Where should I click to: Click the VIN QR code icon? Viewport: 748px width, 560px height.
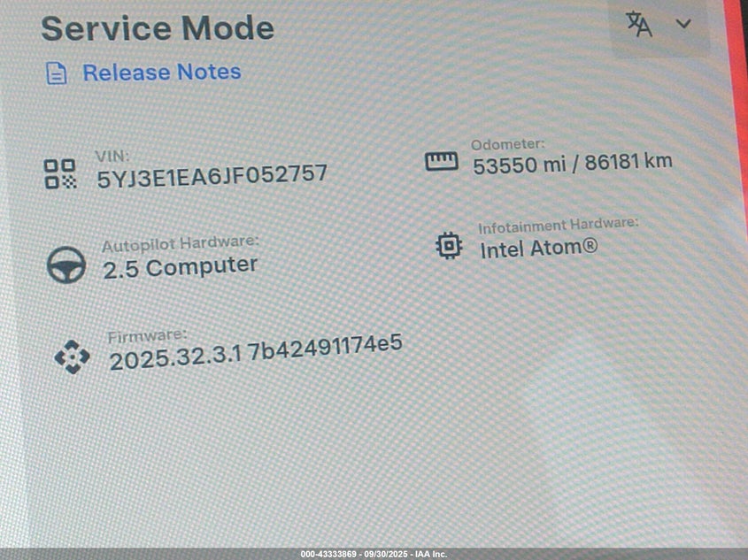click(60, 173)
